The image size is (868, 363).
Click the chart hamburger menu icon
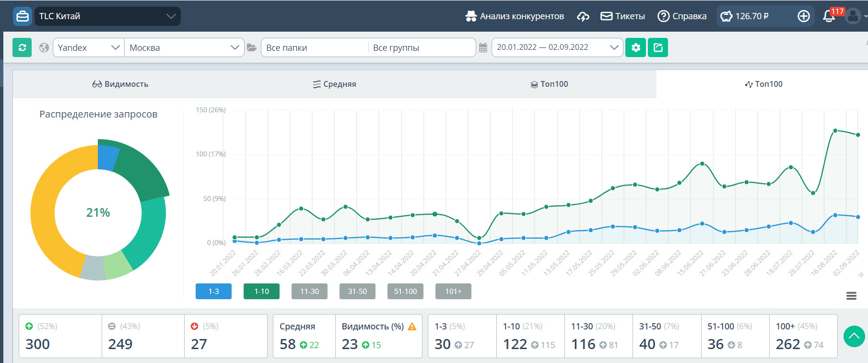coord(851,296)
